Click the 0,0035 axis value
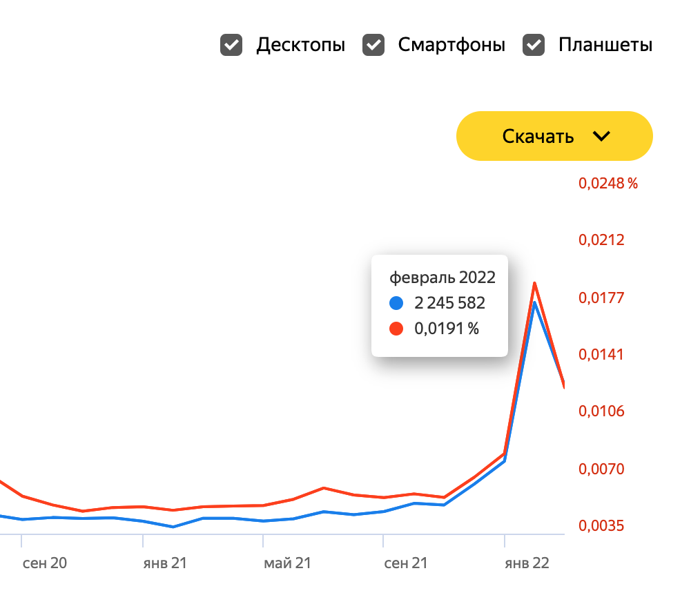 601,526
